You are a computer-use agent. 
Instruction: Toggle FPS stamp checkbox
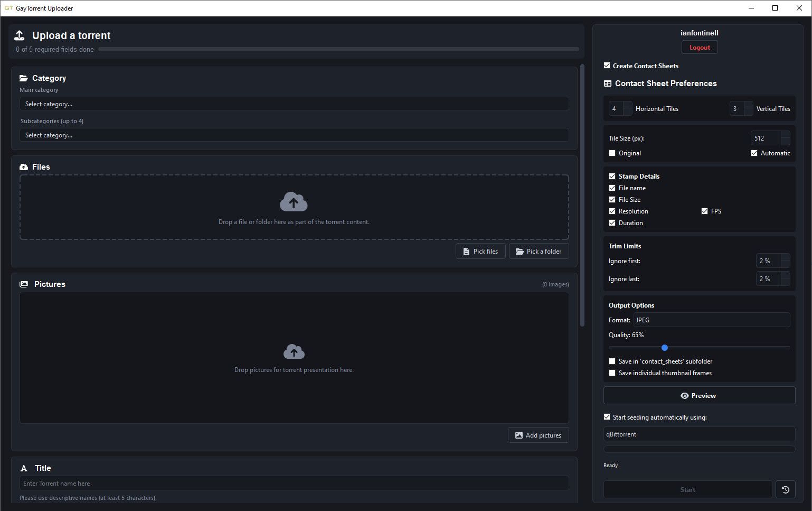pos(704,211)
